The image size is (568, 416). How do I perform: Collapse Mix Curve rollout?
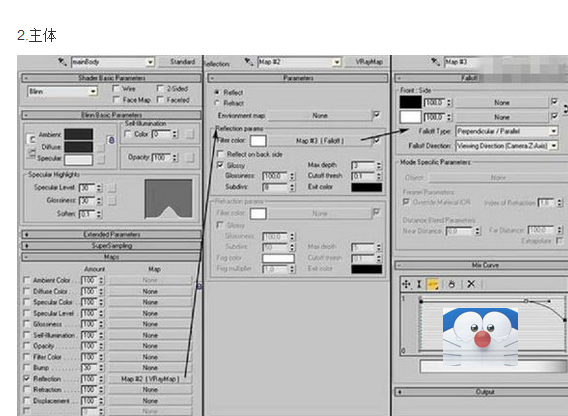481,265
